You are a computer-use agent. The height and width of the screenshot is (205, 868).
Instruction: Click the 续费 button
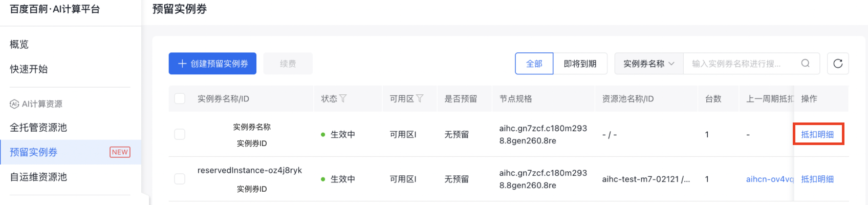coord(288,64)
